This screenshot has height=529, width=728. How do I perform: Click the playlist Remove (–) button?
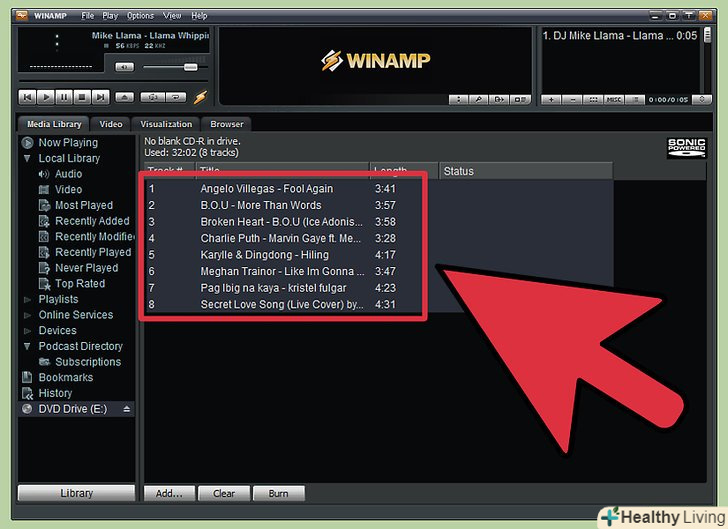572,99
